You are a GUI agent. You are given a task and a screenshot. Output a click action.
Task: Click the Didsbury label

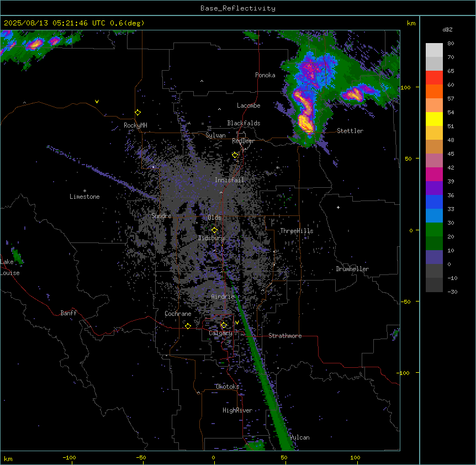(x=211, y=238)
